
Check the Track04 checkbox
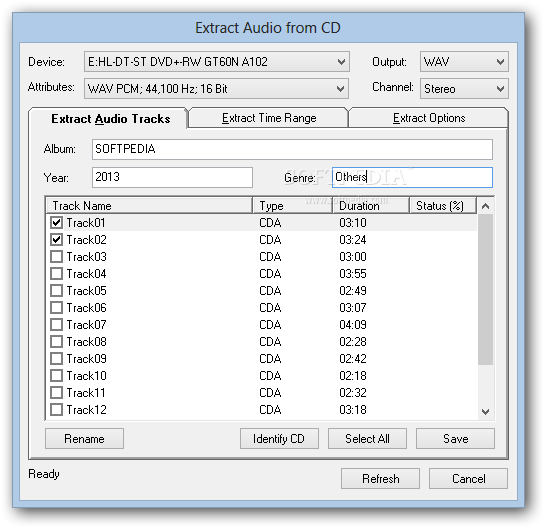56,274
